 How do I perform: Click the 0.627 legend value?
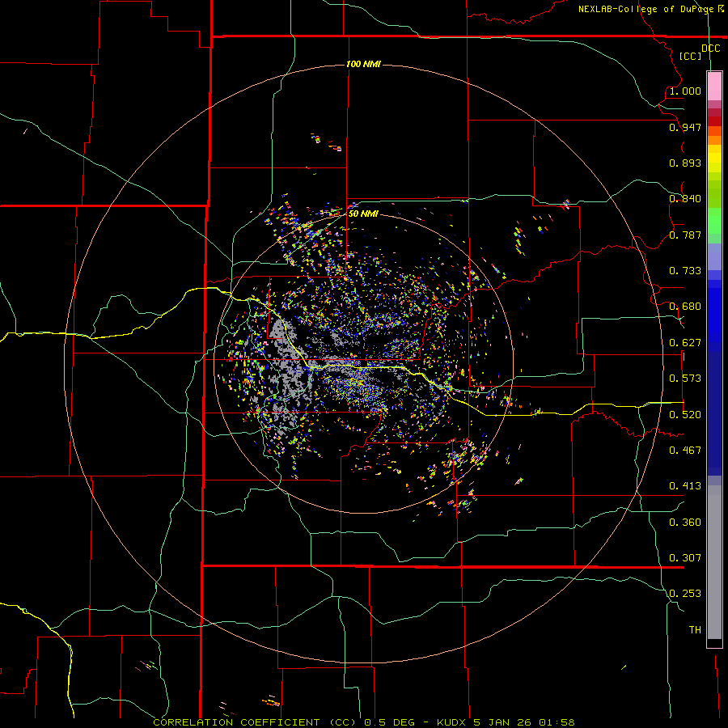pos(685,343)
